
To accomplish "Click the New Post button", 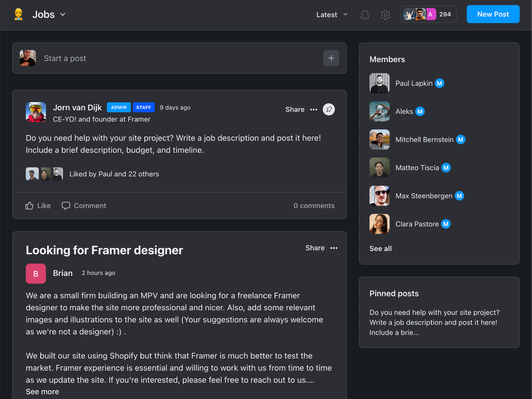I will (493, 14).
